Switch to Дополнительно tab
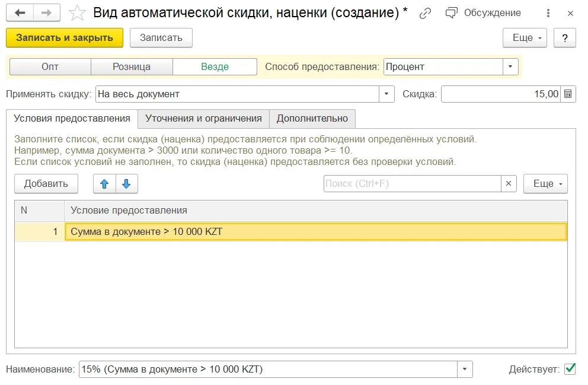The width and height of the screenshot is (588, 385). pos(312,119)
